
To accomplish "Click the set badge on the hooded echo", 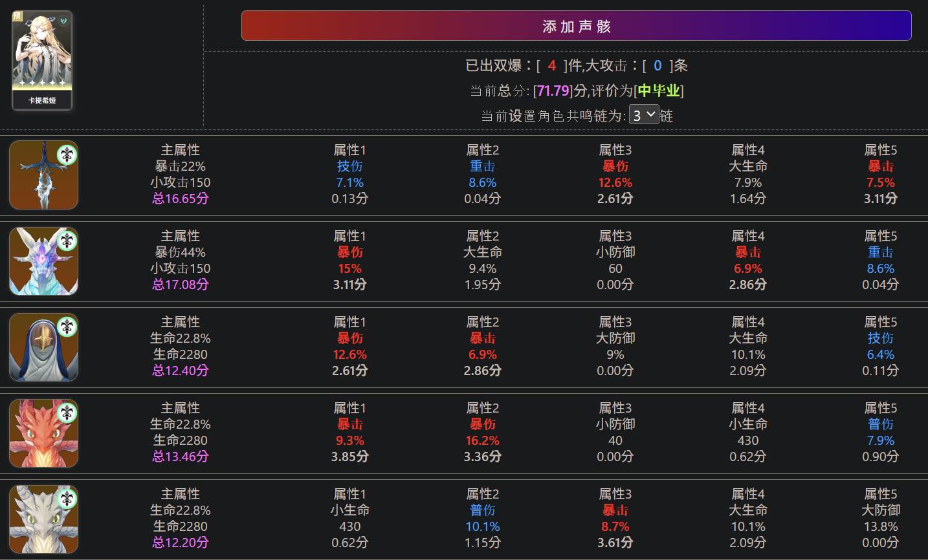I will (x=67, y=327).
